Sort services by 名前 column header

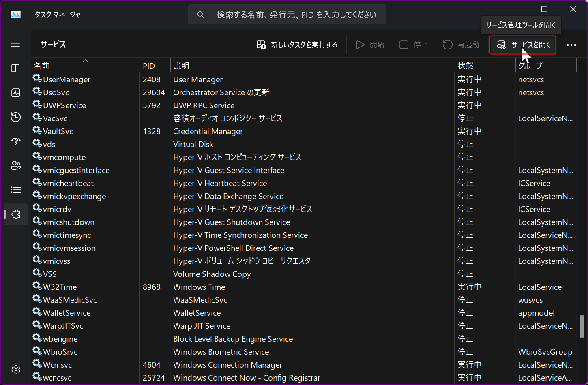[x=85, y=66]
